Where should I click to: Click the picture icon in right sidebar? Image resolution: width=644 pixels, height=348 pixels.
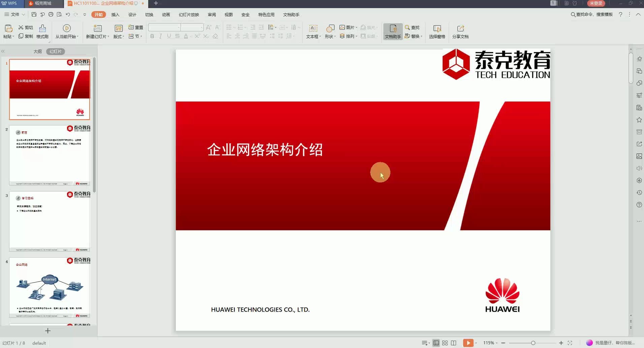pyautogui.click(x=639, y=156)
